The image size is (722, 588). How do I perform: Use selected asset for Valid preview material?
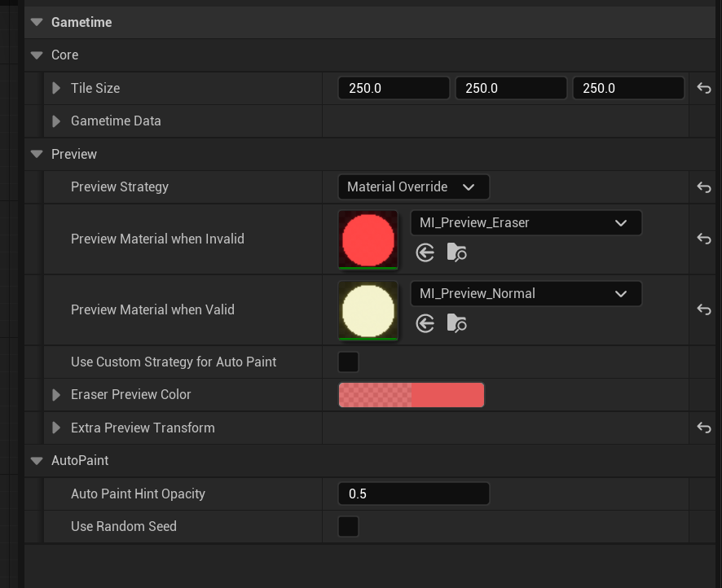pyautogui.click(x=425, y=323)
